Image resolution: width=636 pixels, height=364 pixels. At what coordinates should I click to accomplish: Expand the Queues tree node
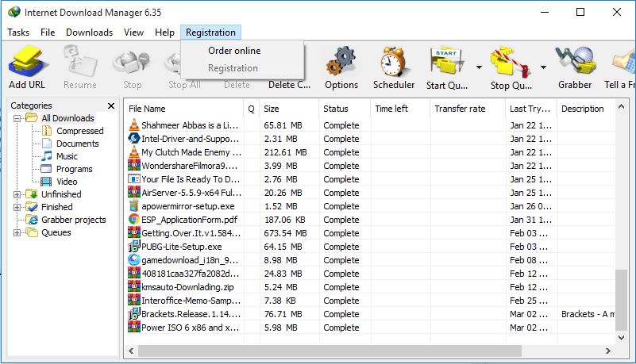pyautogui.click(x=17, y=232)
